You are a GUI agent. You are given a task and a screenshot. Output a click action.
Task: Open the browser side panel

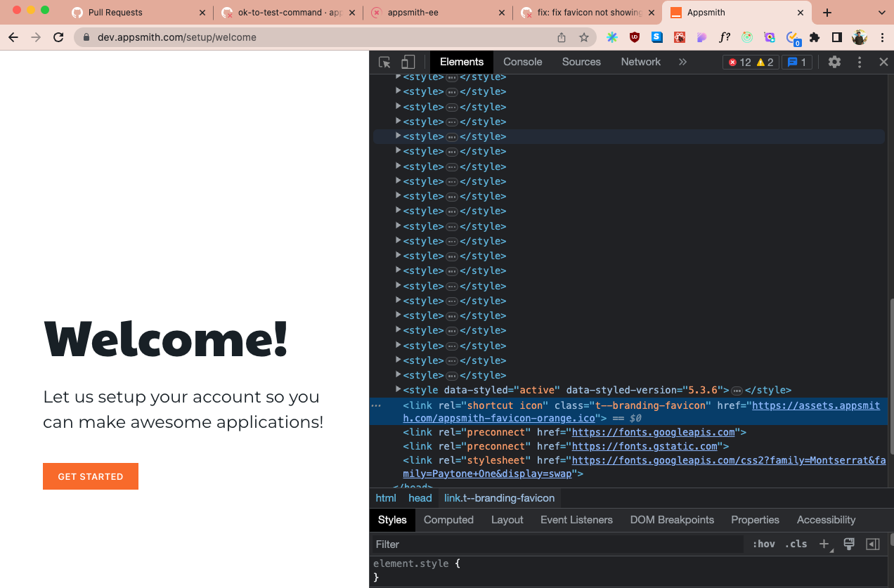click(x=837, y=37)
